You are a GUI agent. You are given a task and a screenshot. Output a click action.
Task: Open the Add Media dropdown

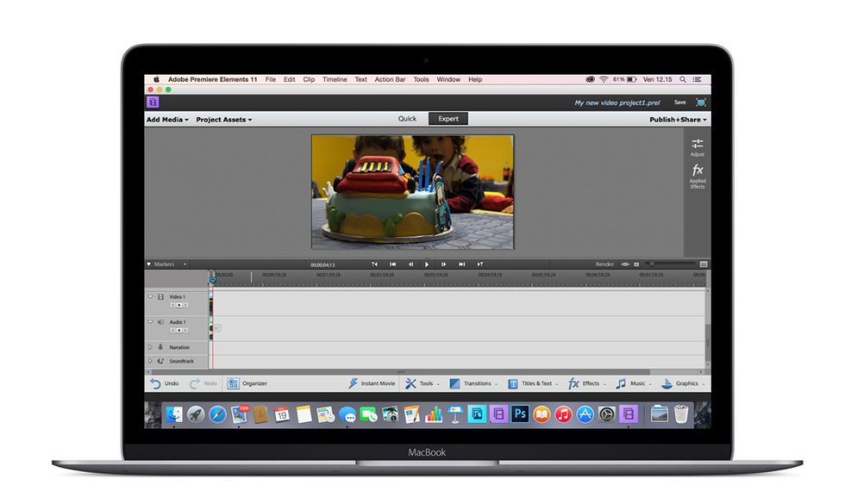tap(167, 120)
